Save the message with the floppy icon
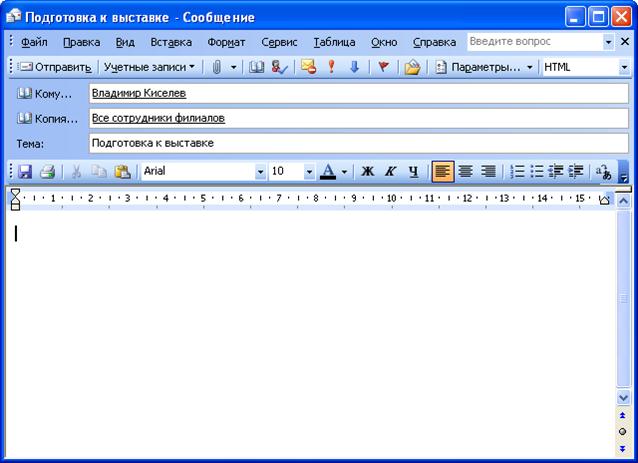Viewport: 638px width, 463px height. [x=25, y=171]
